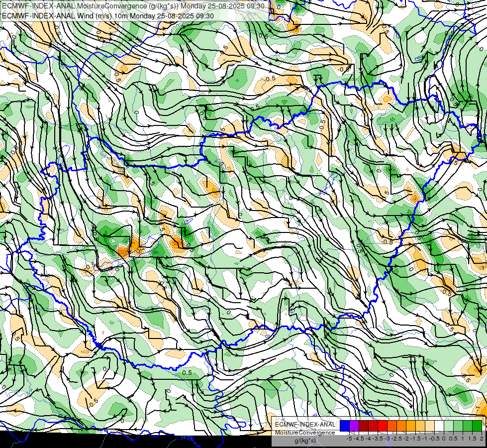
Task: Pick the medium green 1 to 1.5 swatch
Action: click(468, 426)
